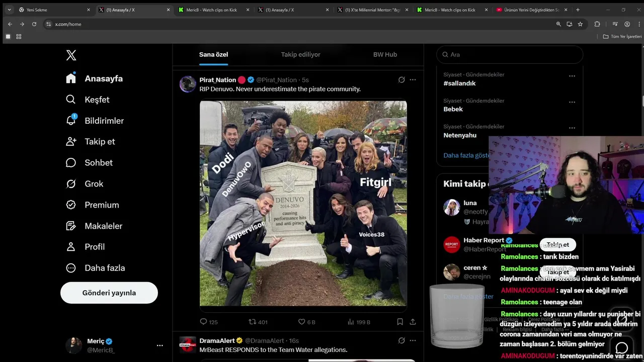Open options for Bebek trend

point(572,102)
